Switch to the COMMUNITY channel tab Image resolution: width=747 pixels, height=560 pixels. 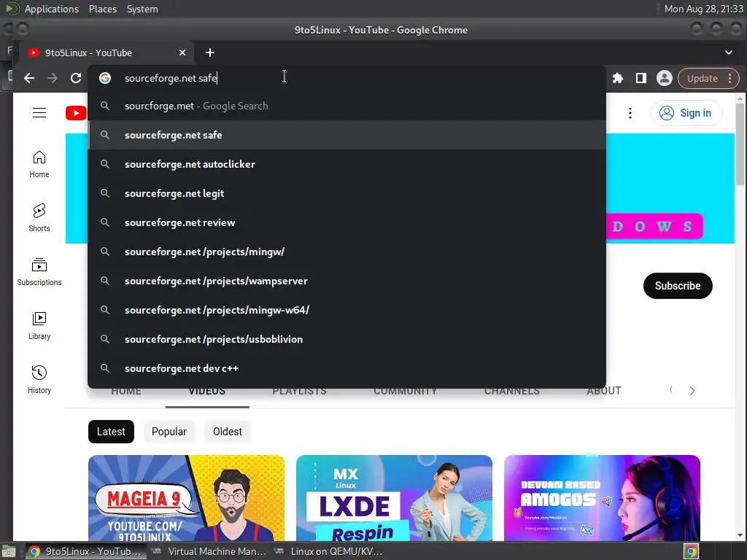[405, 391]
